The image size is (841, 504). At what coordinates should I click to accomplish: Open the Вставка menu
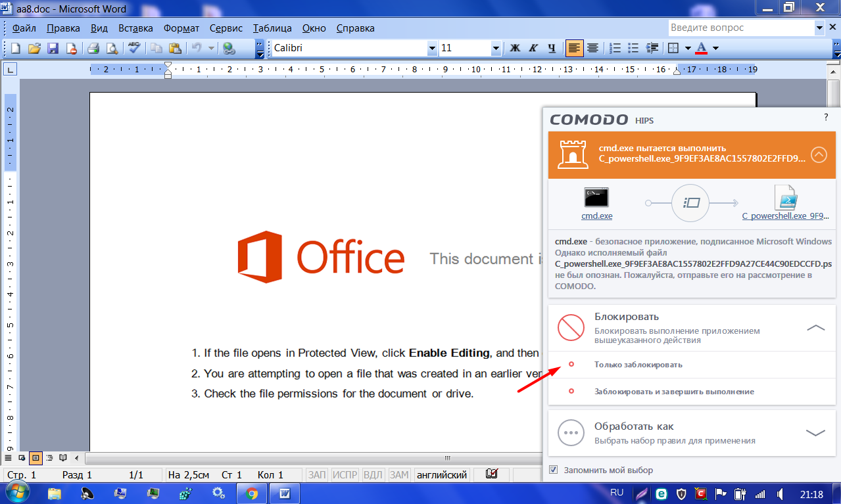point(135,28)
